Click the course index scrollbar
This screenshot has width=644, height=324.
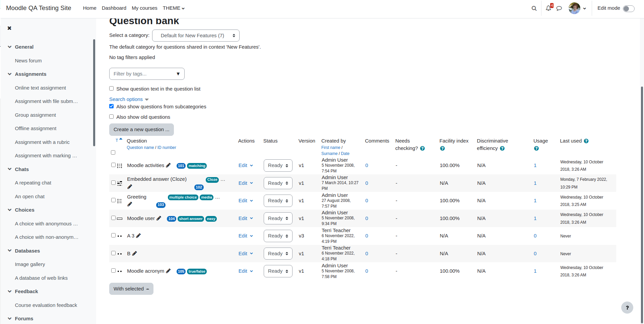pyautogui.click(x=94, y=93)
